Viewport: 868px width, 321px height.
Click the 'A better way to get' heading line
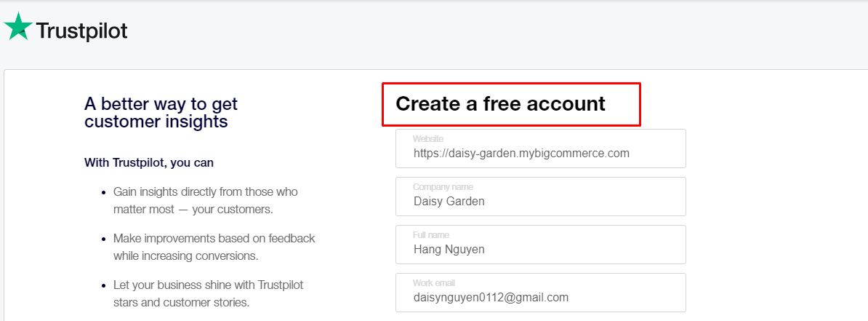(161, 104)
